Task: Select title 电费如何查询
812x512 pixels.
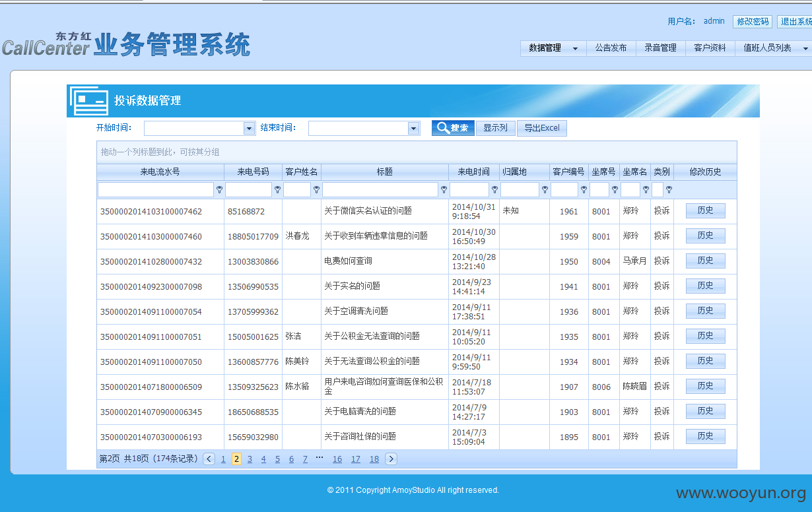Action: [348, 261]
